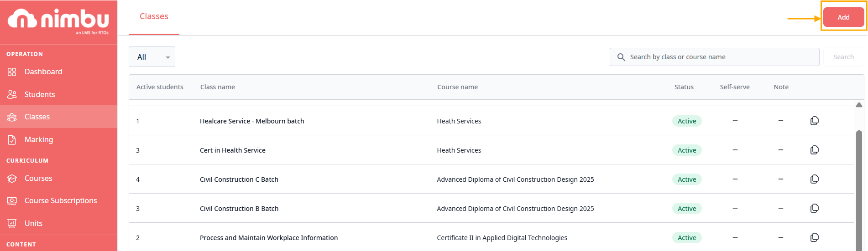Duplicate the Cert in Health Service class
This screenshot has width=868, height=251.
pyautogui.click(x=814, y=150)
